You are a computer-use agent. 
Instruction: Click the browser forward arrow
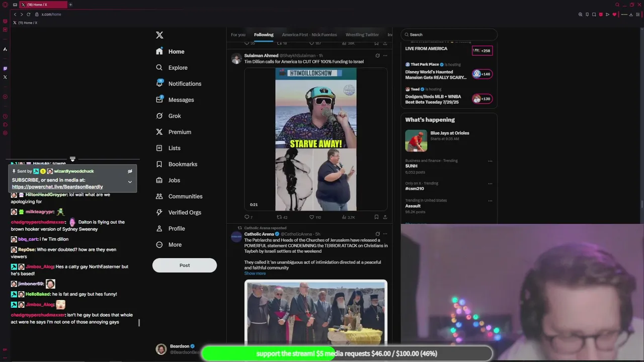[x=22, y=14]
